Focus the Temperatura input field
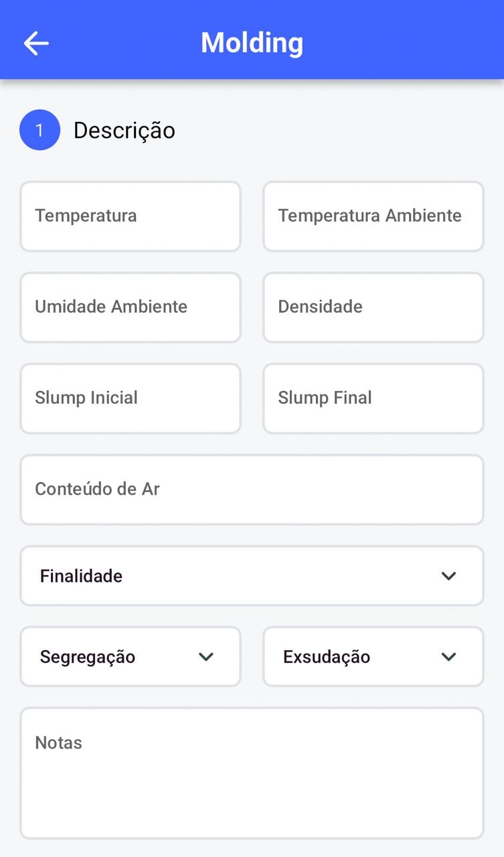This screenshot has width=504, height=857. (130, 216)
